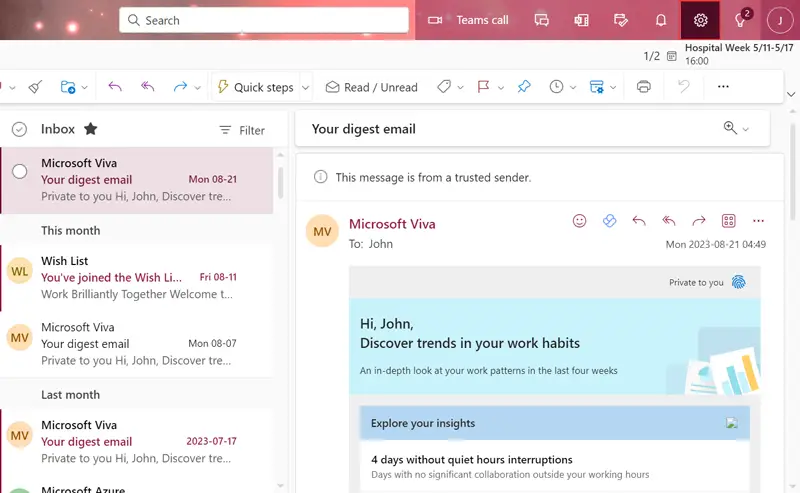Toggle select all messages circle
Viewport: 800px width, 493px height.
[19, 130]
